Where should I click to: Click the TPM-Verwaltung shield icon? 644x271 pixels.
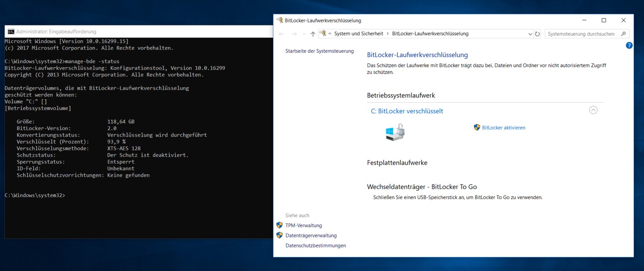click(x=280, y=225)
